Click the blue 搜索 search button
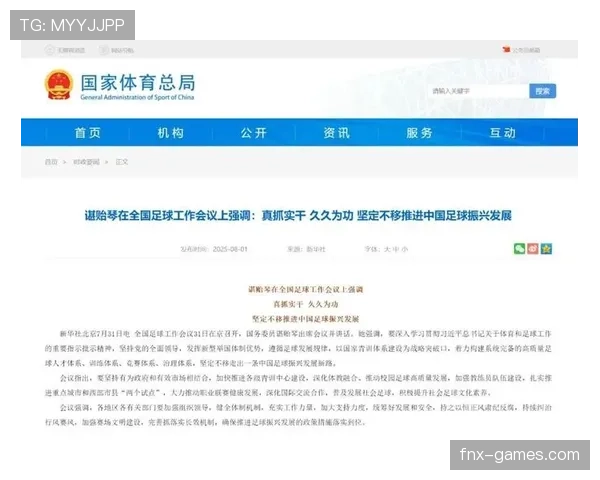 [x=543, y=91]
